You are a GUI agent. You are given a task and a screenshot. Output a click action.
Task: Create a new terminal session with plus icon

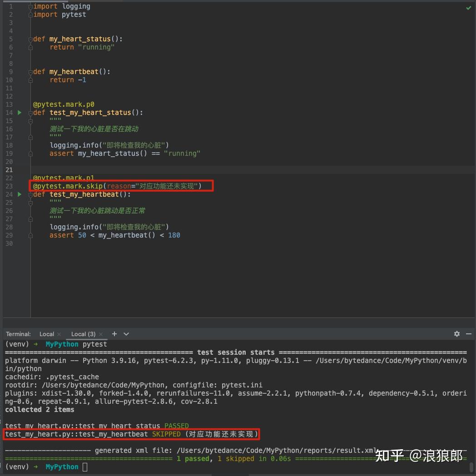click(x=114, y=334)
